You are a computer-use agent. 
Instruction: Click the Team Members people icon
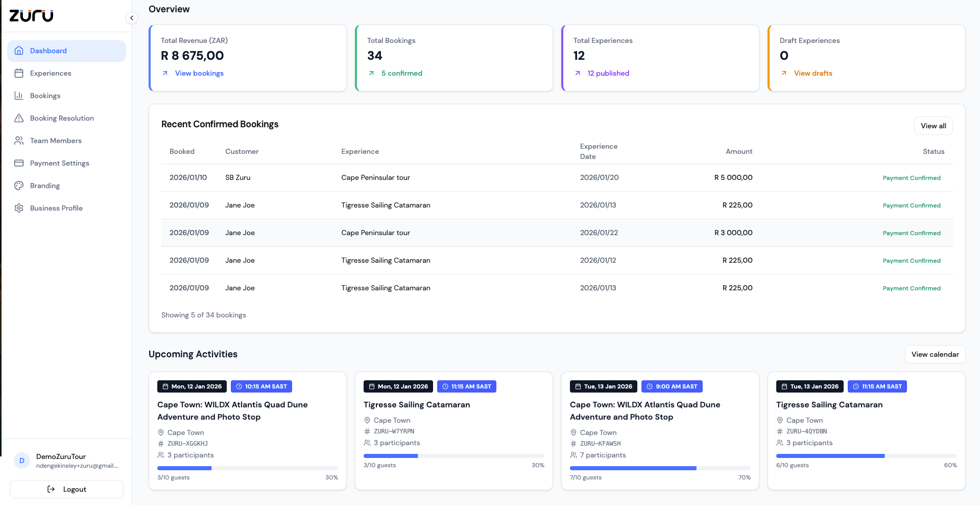pos(19,141)
